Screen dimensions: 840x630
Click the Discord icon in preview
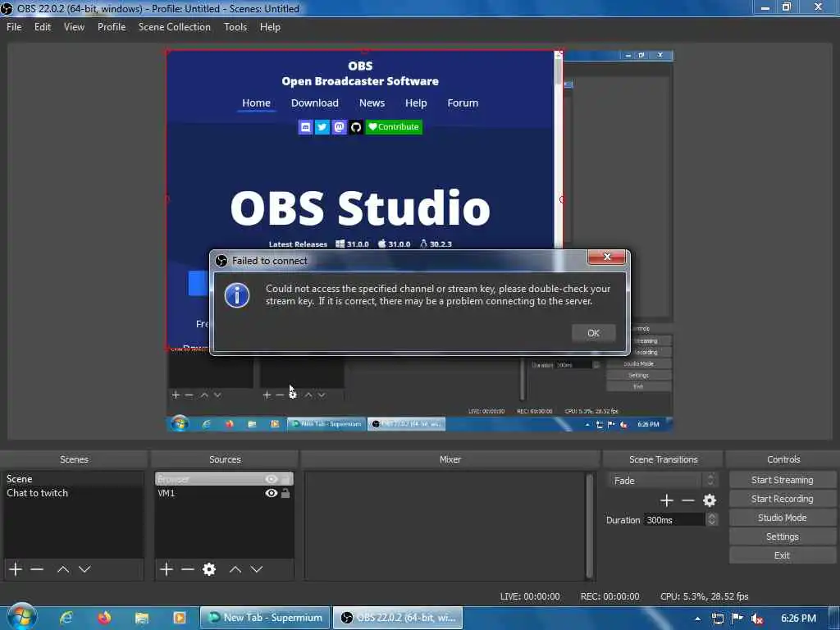[305, 127]
